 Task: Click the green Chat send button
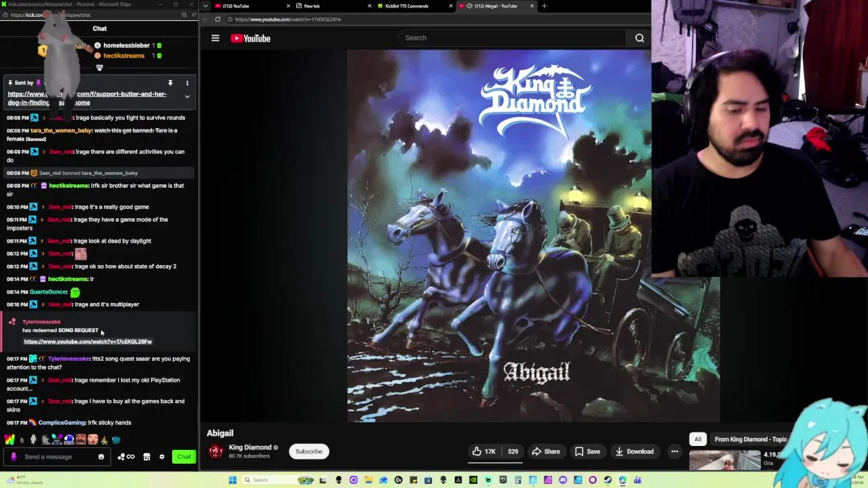(x=184, y=457)
